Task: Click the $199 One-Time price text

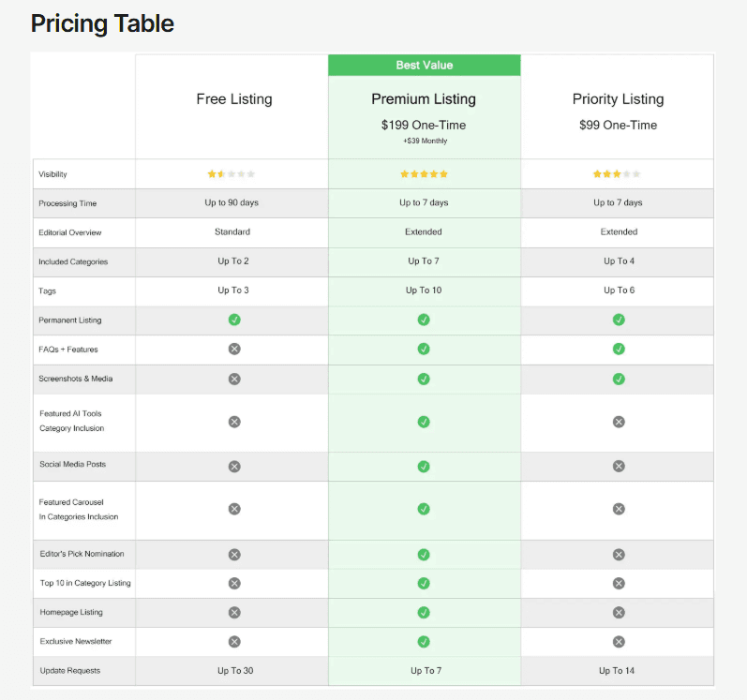Action: pyautogui.click(x=424, y=125)
